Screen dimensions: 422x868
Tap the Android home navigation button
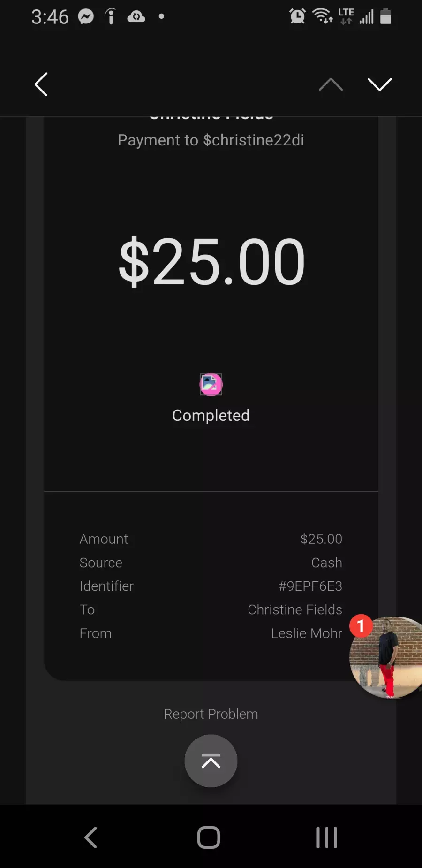[x=209, y=838]
